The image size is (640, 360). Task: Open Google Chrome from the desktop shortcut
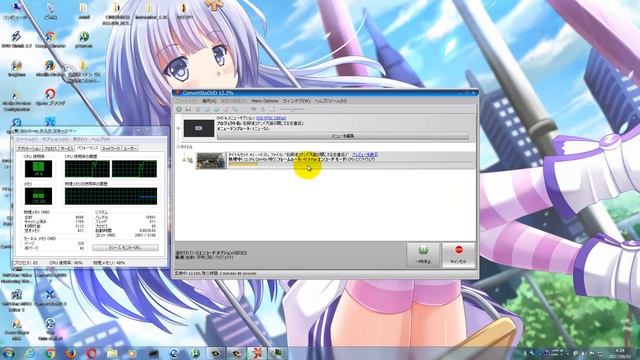50,40
